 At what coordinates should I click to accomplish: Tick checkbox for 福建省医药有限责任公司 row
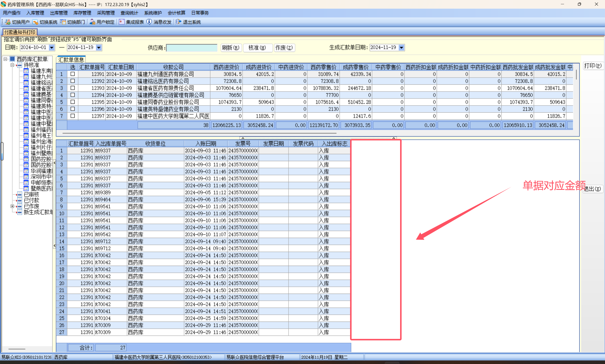pos(73,88)
